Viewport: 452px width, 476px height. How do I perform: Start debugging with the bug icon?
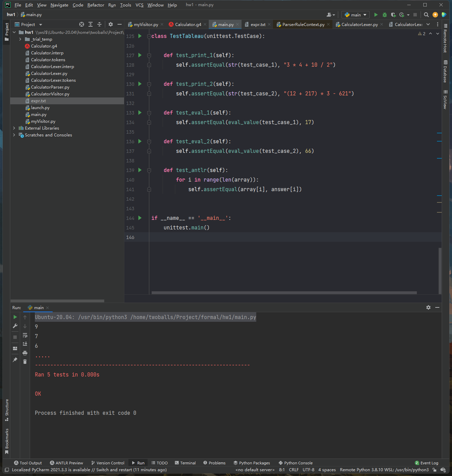point(385,15)
